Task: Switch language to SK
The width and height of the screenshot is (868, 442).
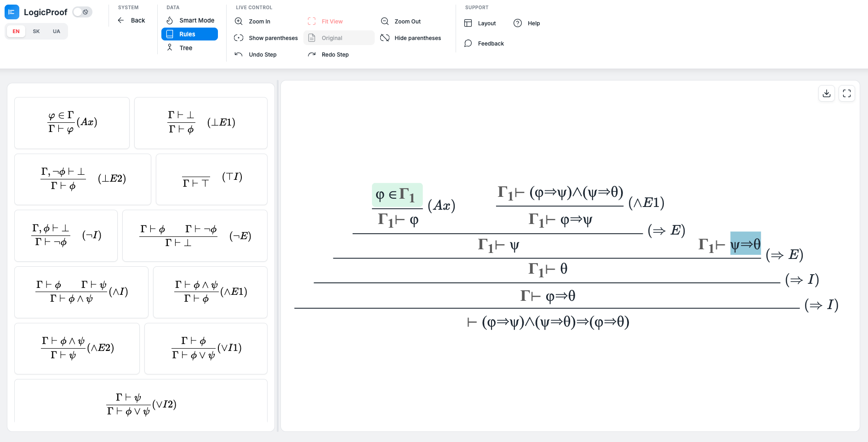Action: (36, 31)
